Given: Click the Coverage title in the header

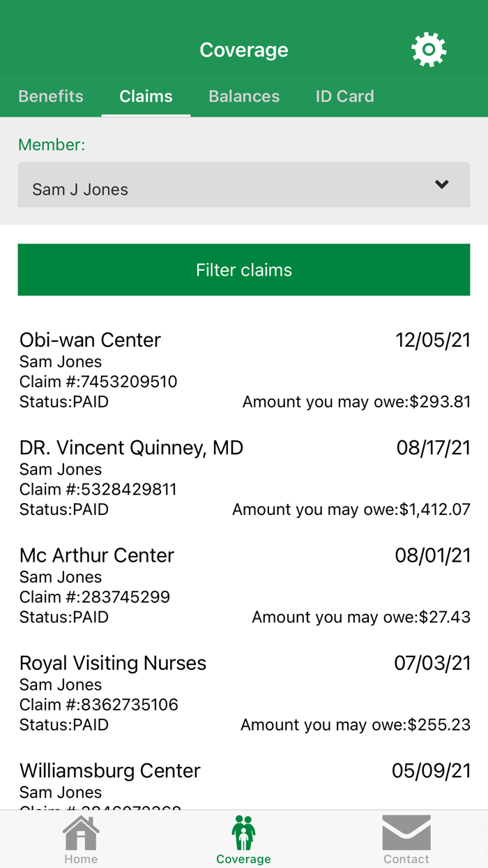Looking at the screenshot, I should coord(243,50).
